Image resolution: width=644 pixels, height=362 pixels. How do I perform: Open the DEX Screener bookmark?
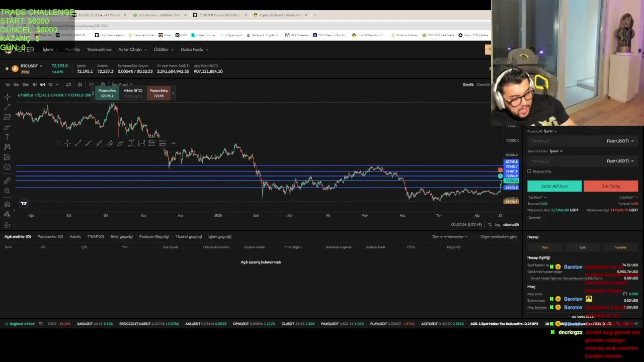[x=297, y=35]
